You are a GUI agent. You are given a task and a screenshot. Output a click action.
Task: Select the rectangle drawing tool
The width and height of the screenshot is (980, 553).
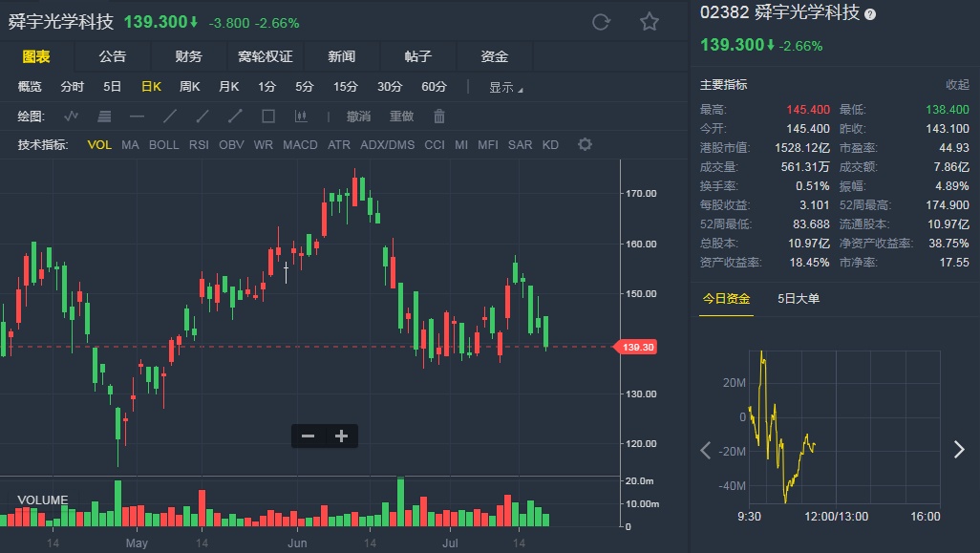coord(268,117)
